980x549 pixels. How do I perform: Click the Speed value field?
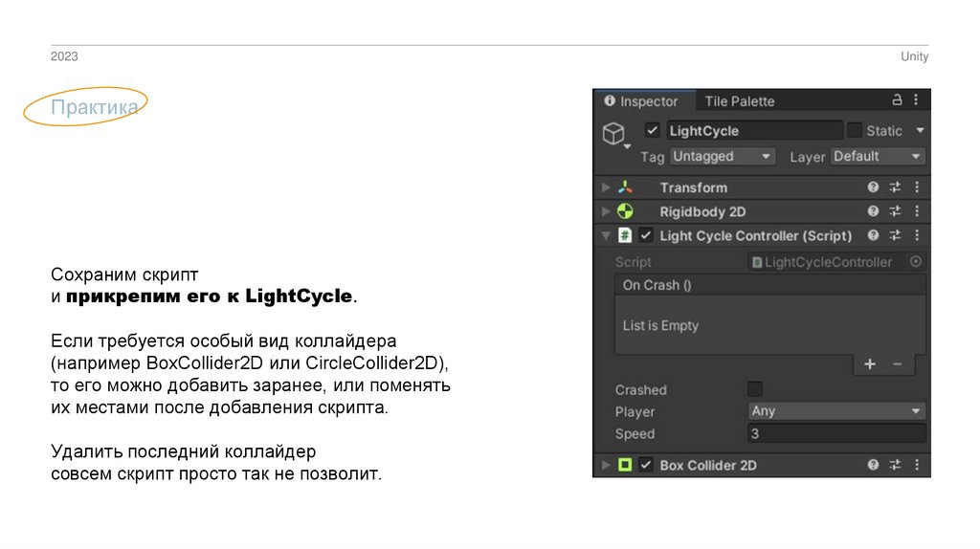pyautogui.click(x=836, y=433)
